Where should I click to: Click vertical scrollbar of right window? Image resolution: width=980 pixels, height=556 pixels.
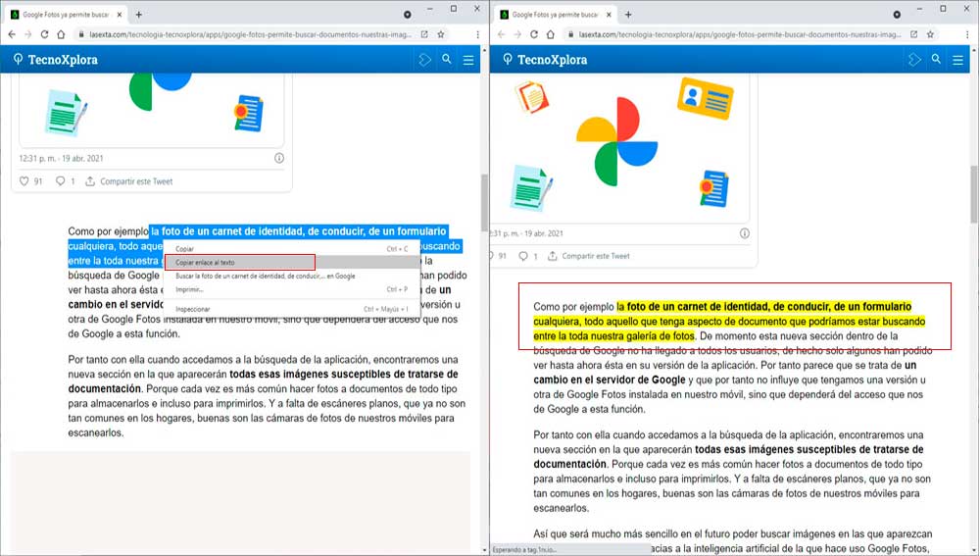tap(974, 194)
